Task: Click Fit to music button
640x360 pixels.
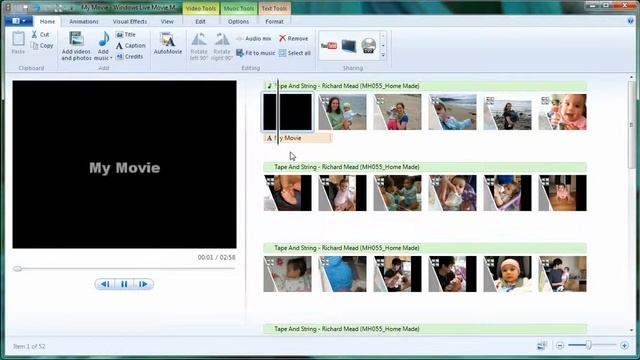Action: [256, 53]
